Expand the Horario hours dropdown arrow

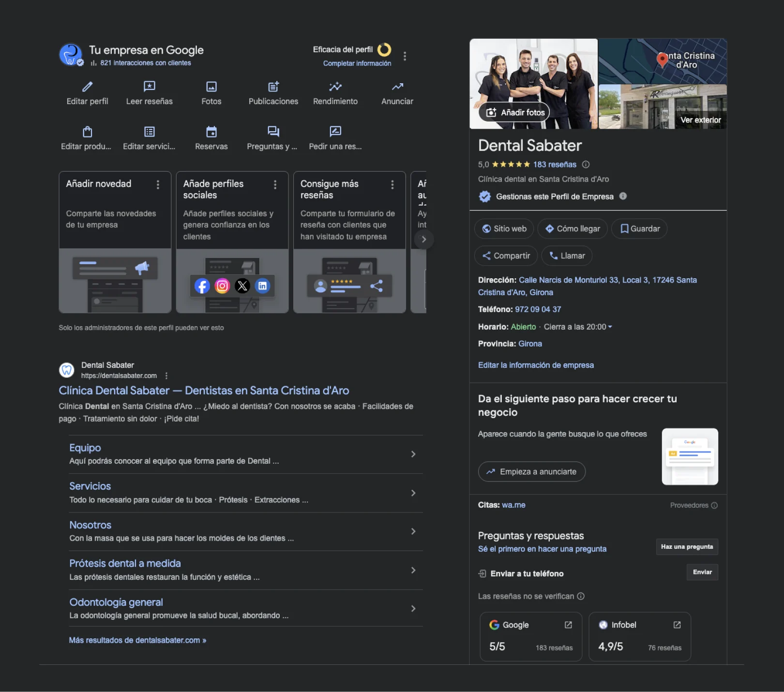coord(610,327)
